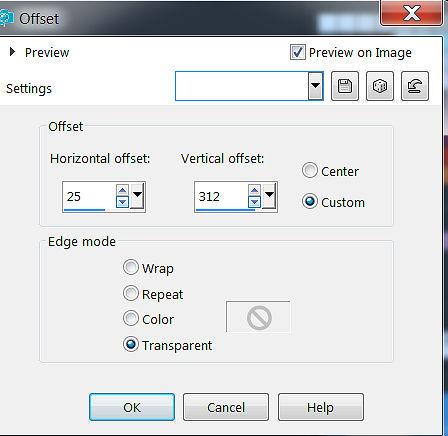The image size is (448, 436).
Task: Click the Save Preset floppy disk icon
Action: (345, 86)
